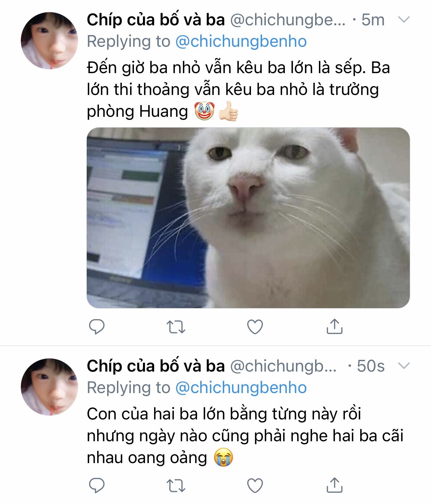
Task: Open display name Chíp của bố và ba in second tweet
Action: coord(156,366)
